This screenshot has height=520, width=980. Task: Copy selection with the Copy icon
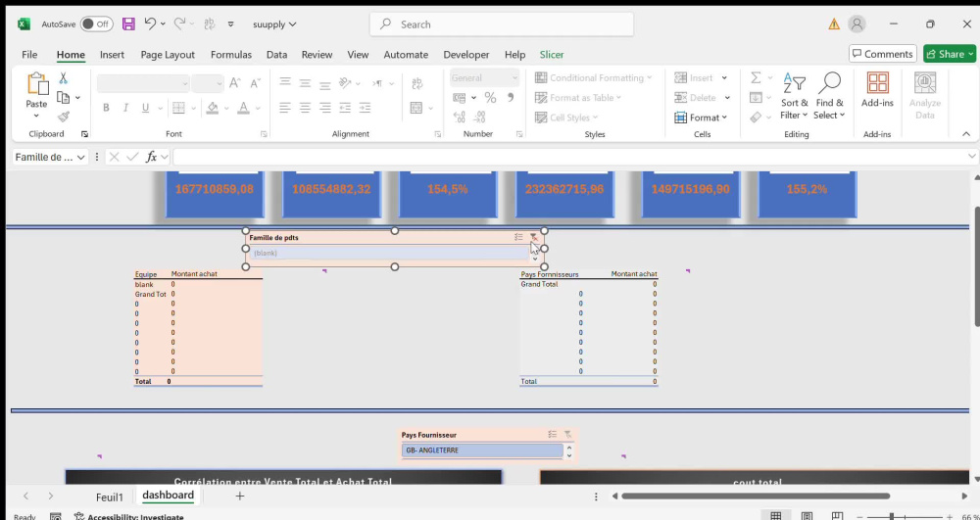click(x=63, y=97)
